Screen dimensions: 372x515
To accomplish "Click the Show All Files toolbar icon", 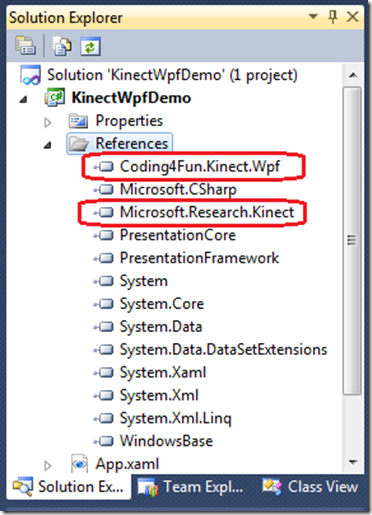I will pyautogui.click(x=61, y=46).
